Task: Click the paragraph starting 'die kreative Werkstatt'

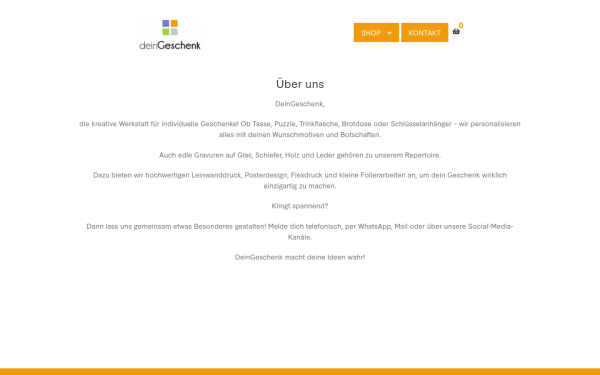Action: click(x=300, y=129)
